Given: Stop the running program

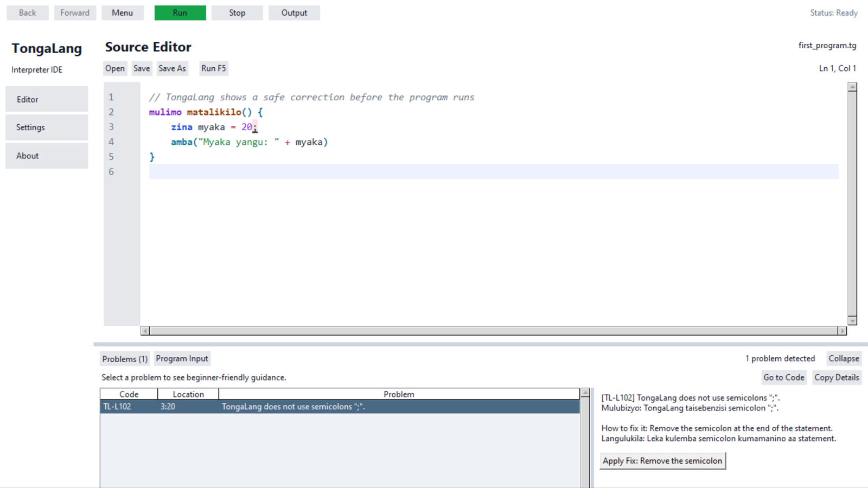Looking at the screenshot, I should 237,13.
